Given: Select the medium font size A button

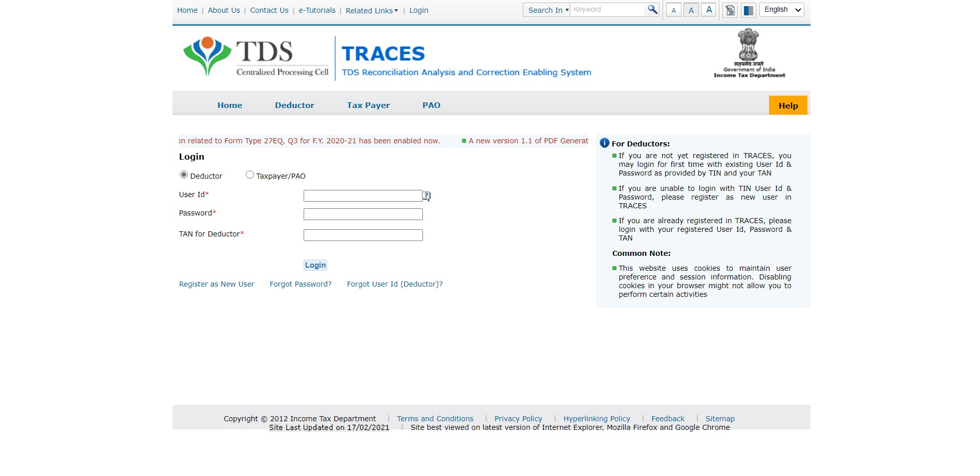Looking at the screenshot, I should (x=691, y=10).
